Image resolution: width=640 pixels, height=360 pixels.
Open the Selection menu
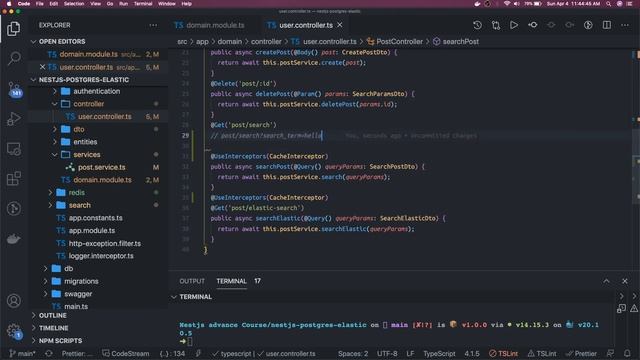74,4
